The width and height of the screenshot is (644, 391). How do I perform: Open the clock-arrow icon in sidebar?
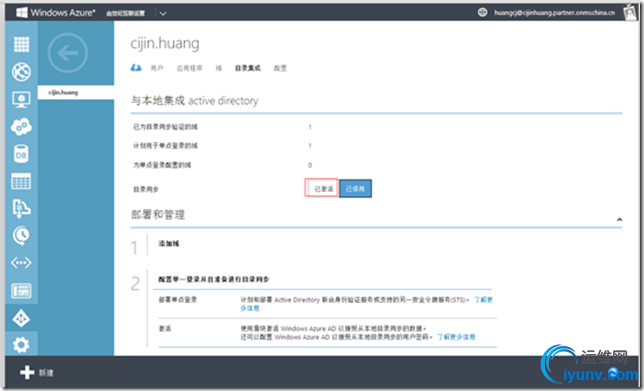pyautogui.click(x=21, y=236)
